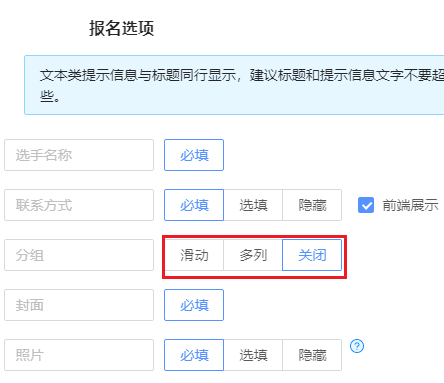Focus the 照片 input field

coord(79,355)
